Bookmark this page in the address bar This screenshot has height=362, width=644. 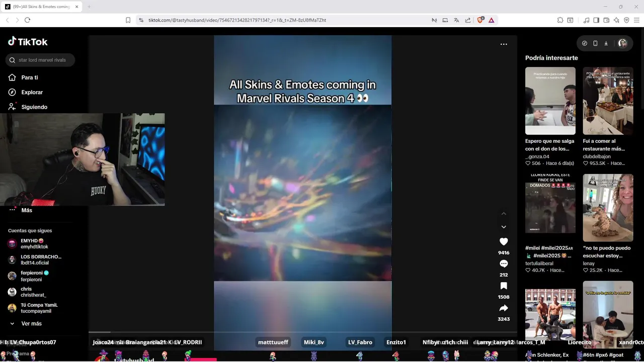(128, 20)
